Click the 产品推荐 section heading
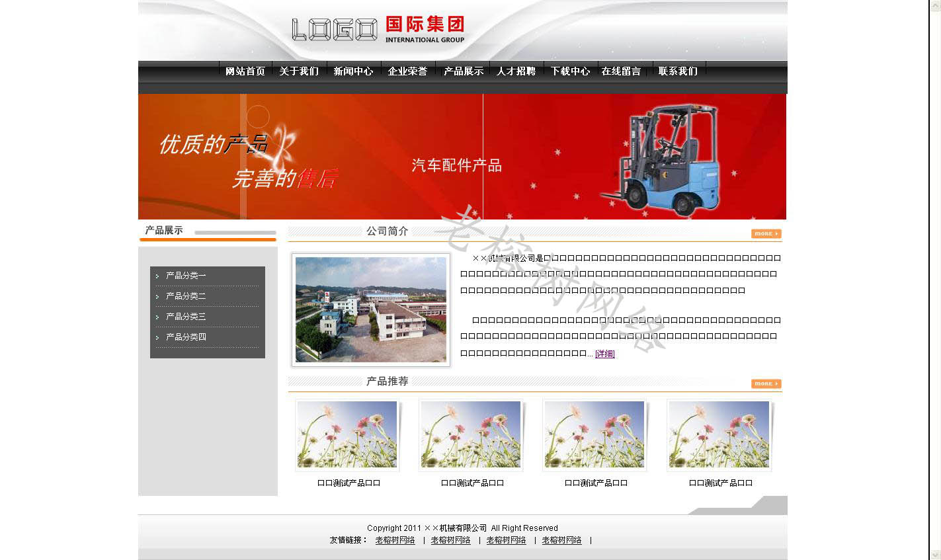 point(388,381)
